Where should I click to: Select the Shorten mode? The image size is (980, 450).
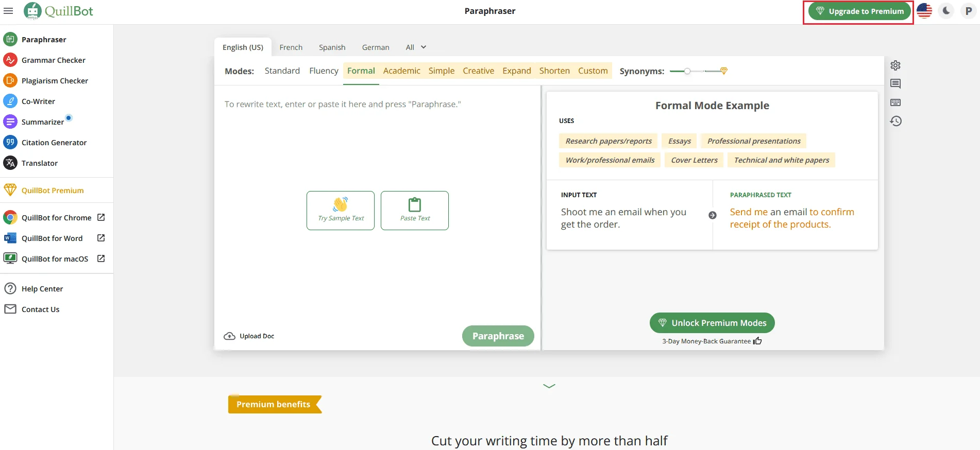[x=554, y=71]
